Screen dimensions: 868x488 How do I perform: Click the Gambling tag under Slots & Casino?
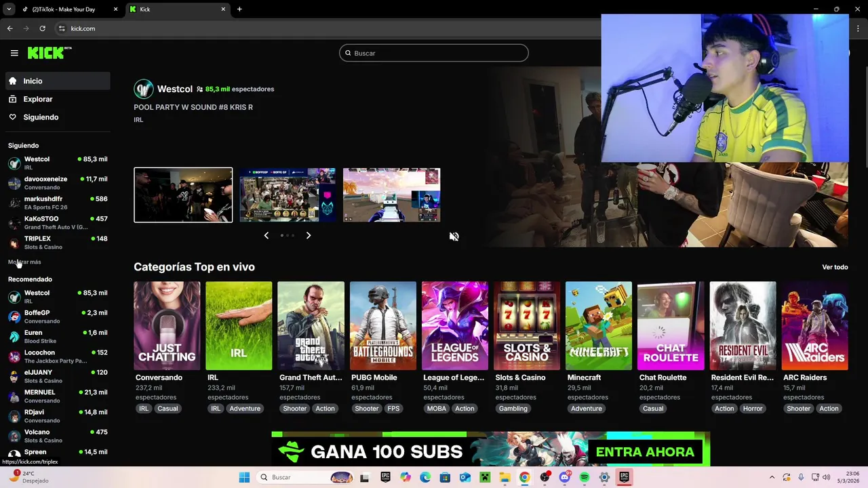pyautogui.click(x=513, y=409)
